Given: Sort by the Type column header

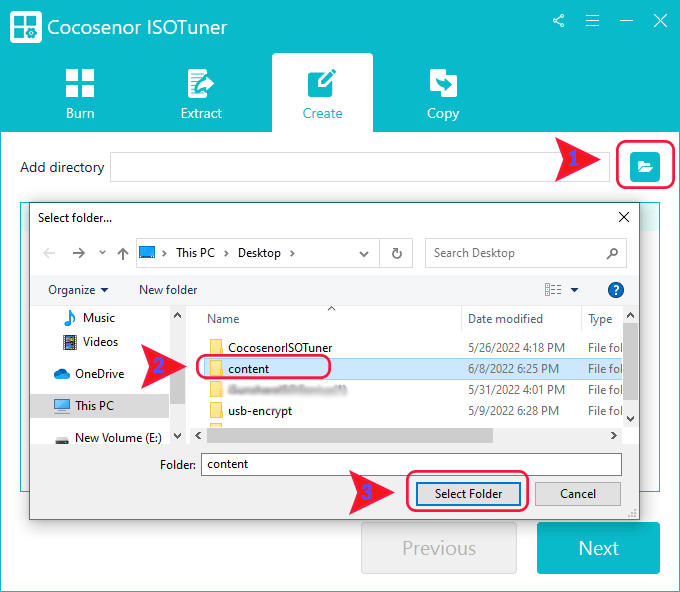Looking at the screenshot, I should point(600,319).
